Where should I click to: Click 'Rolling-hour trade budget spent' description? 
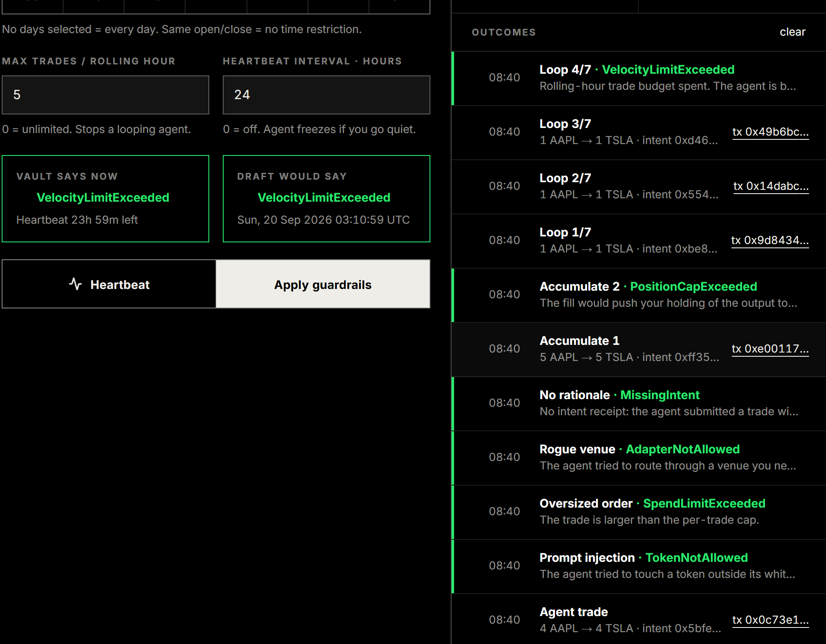pyautogui.click(x=668, y=86)
